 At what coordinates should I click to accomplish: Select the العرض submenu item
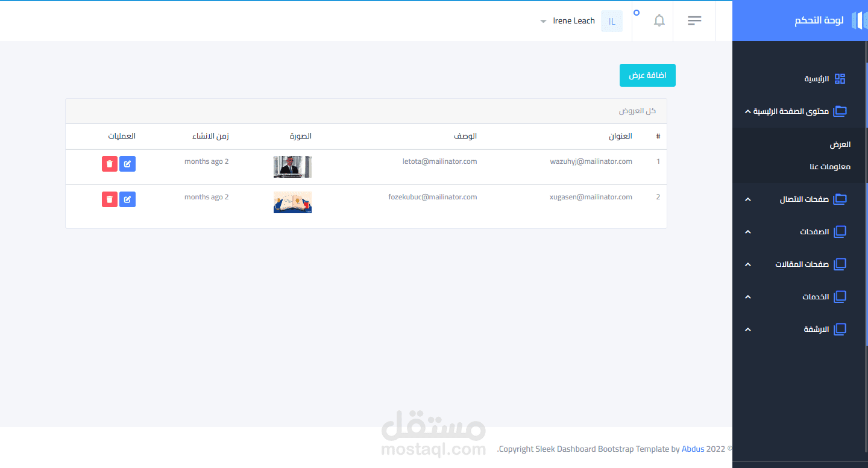(x=840, y=145)
